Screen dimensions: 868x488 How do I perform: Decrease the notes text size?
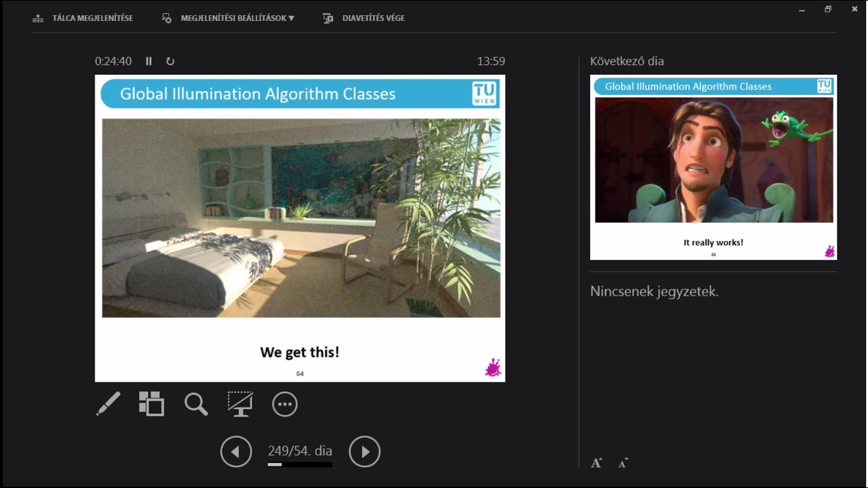pyautogui.click(x=623, y=463)
